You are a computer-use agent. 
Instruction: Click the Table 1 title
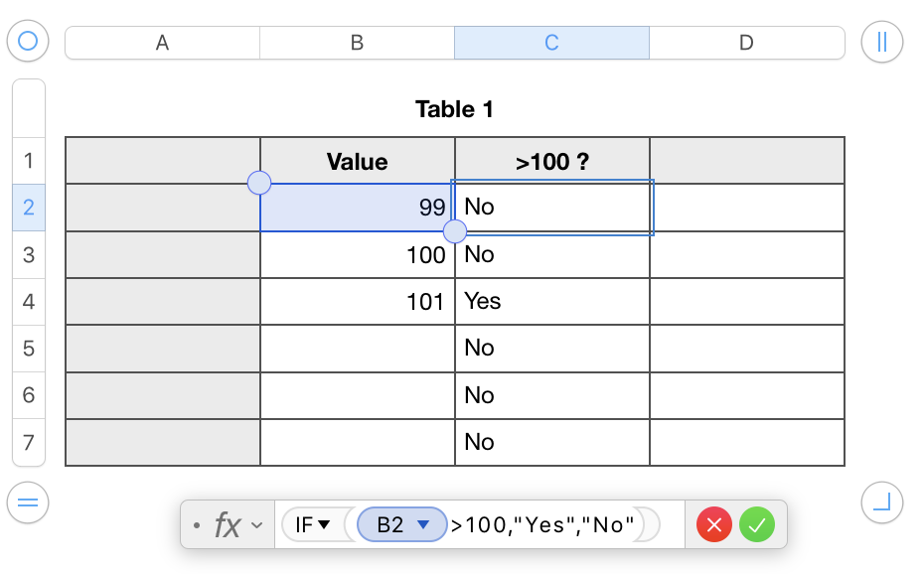(x=454, y=109)
